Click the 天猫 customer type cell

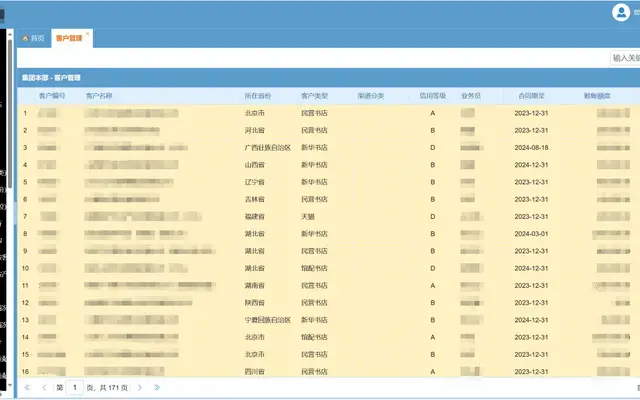[x=308, y=216]
